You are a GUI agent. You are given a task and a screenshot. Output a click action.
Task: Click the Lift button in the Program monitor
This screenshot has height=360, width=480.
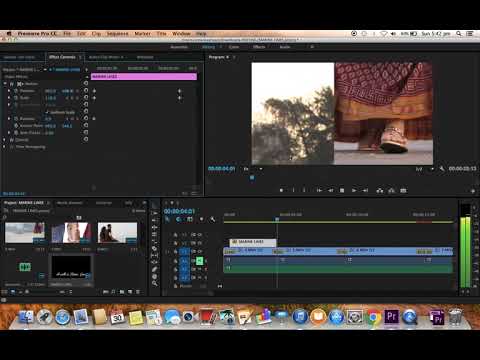click(x=380, y=190)
